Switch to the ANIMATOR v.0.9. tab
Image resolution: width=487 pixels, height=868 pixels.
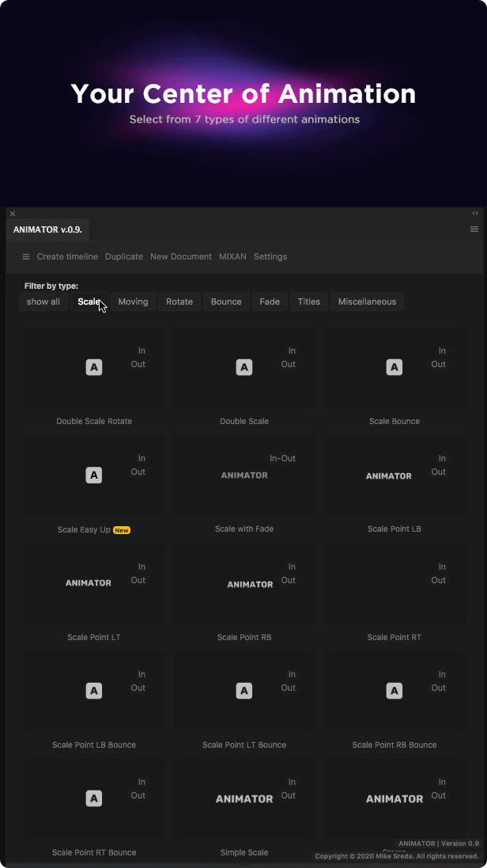point(47,229)
